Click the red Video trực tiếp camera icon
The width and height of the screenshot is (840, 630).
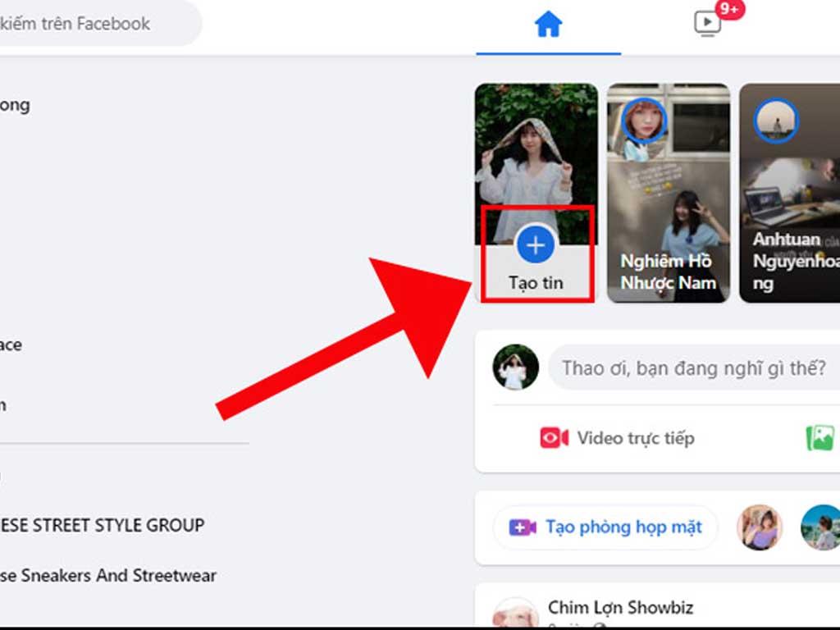[551, 438]
